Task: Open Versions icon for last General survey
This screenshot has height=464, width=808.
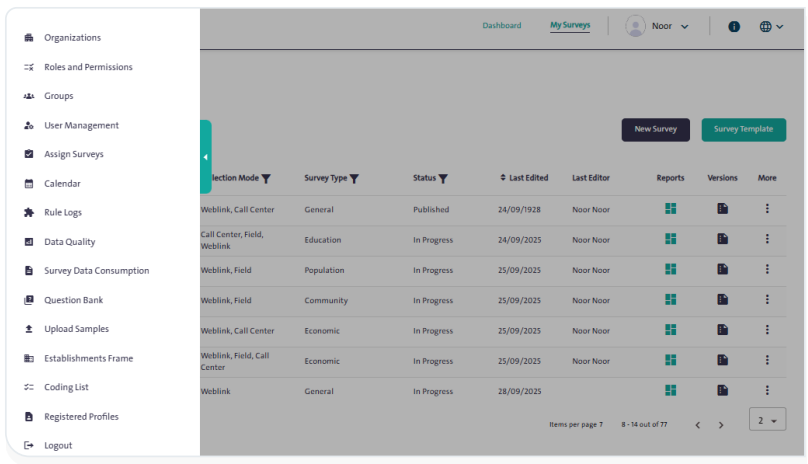Action: click(722, 390)
